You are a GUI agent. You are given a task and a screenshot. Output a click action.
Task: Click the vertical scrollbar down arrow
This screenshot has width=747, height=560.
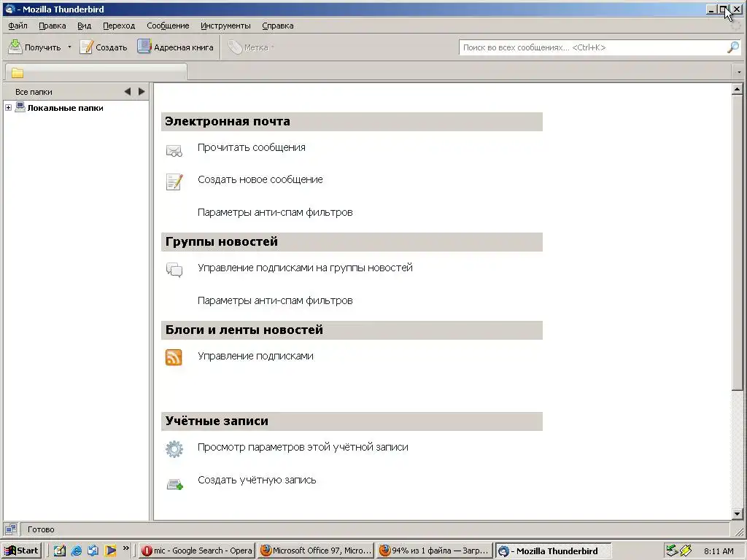pos(737,514)
